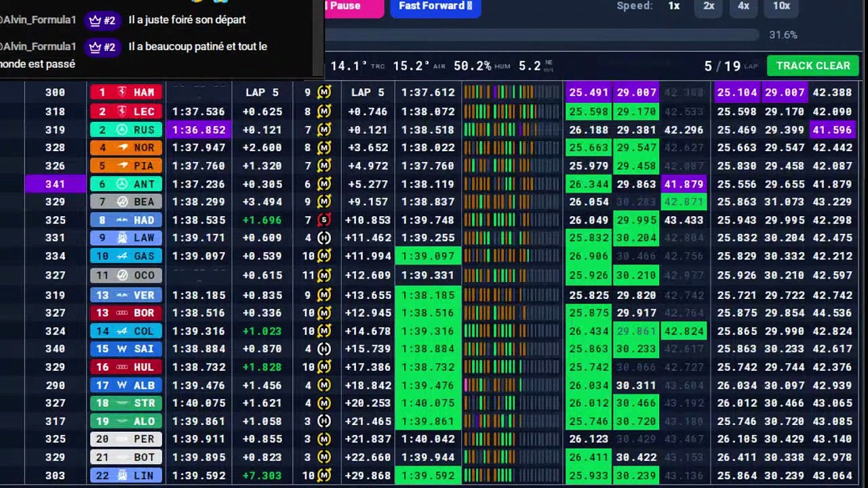Click the TRACK CLEAR status badge
Screen dimensions: 868x488
coord(813,66)
